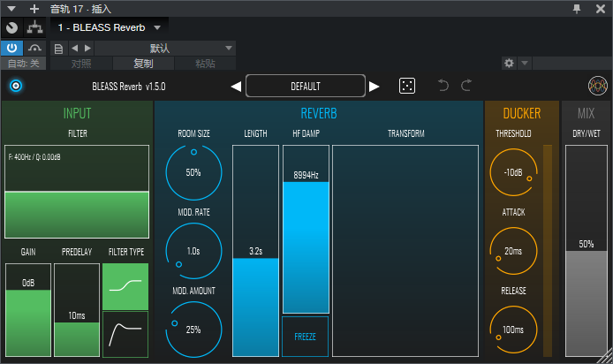Adjust the GAIN 0dB slider
Viewport: 613px width, 364px height.
coord(28,309)
